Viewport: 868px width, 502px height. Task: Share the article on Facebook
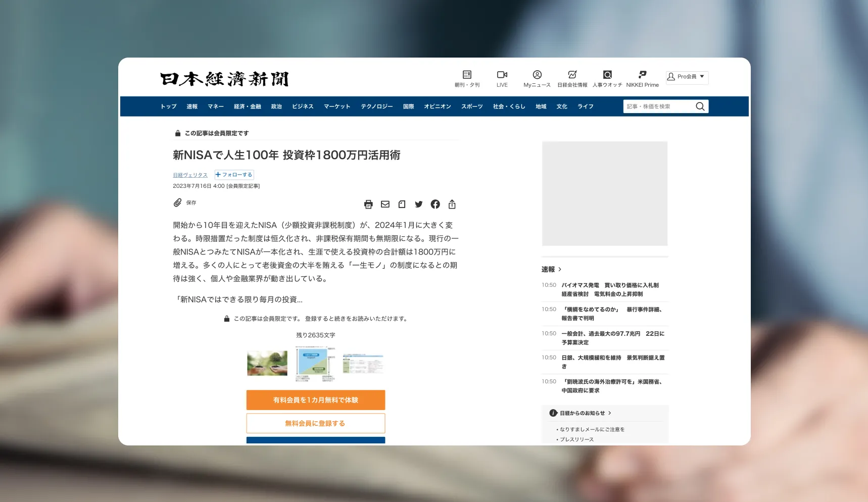click(435, 204)
